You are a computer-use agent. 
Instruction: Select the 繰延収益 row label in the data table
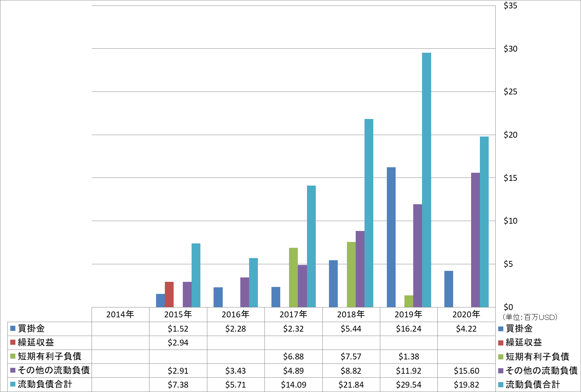[x=36, y=342]
